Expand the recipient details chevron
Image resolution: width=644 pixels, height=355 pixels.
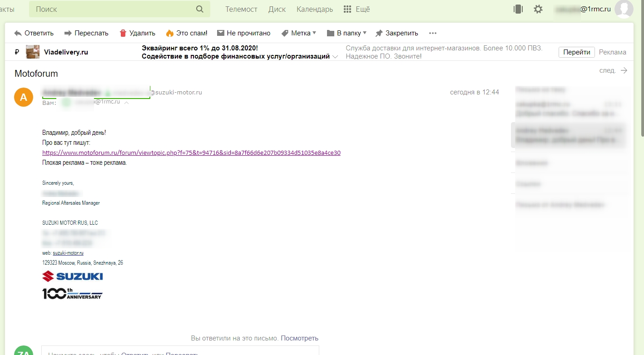127,103
